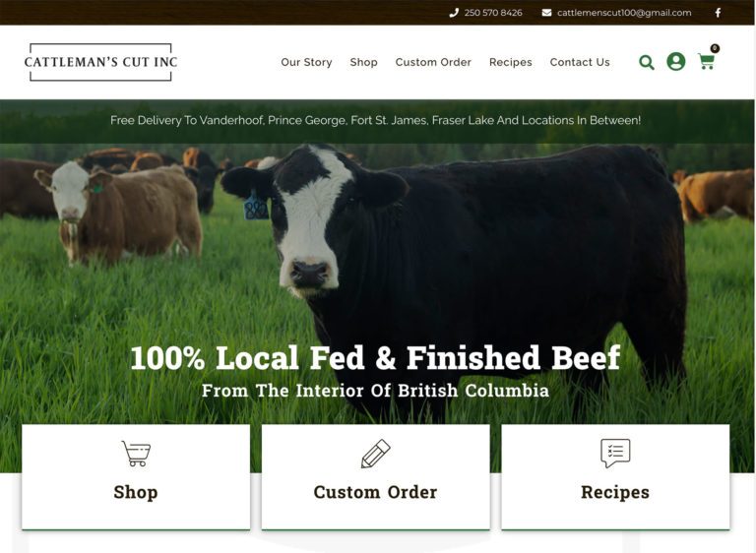Image resolution: width=756 pixels, height=553 pixels.
Task: Open the Recipes card heading
Action: coord(615,492)
